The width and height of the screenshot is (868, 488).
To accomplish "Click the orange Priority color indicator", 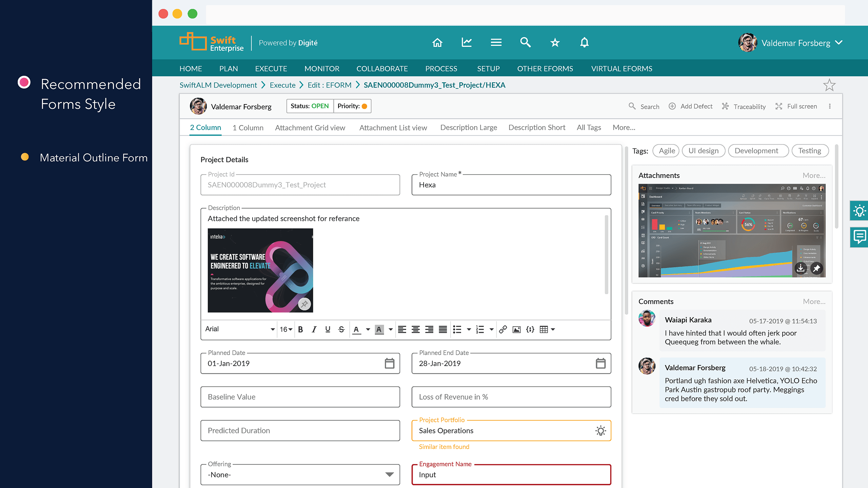I will pos(364,106).
